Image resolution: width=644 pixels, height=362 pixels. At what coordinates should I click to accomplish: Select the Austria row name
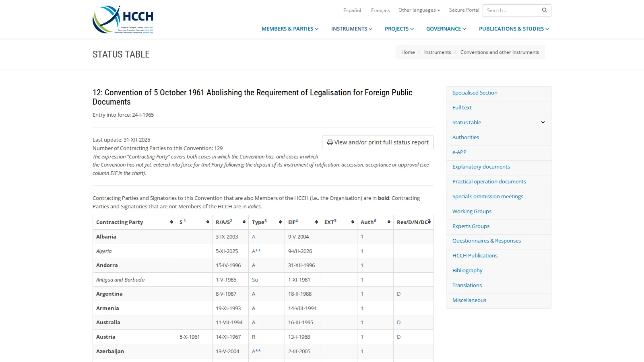point(106,337)
